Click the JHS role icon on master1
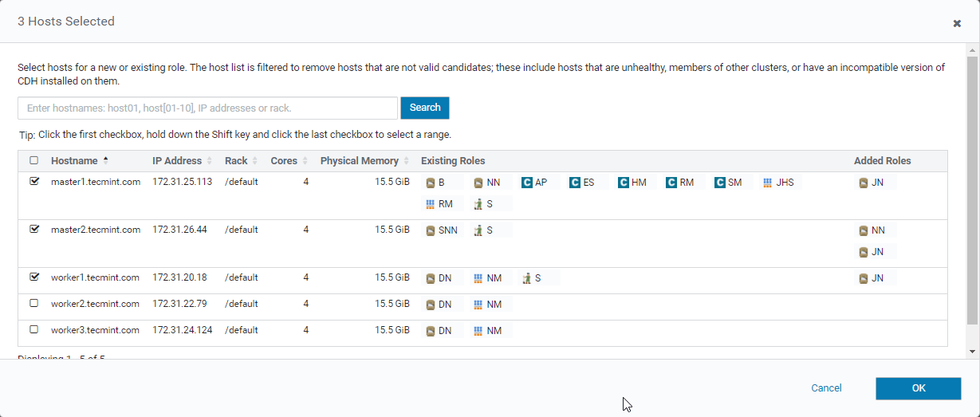This screenshot has width=980, height=417. (x=768, y=183)
